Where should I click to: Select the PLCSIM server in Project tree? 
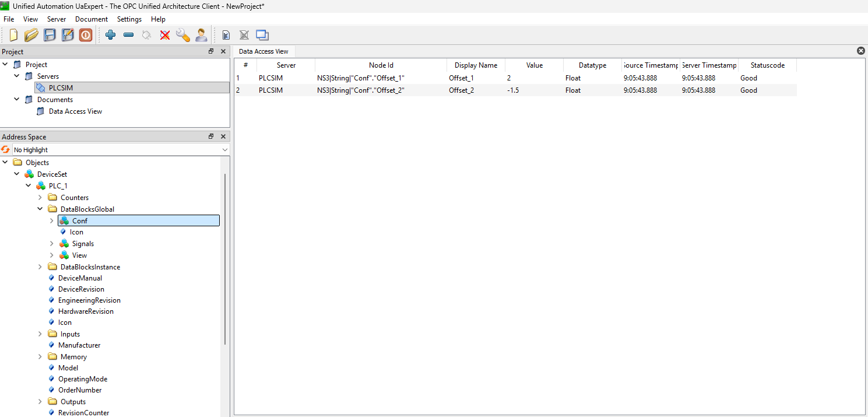pyautogui.click(x=132, y=88)
